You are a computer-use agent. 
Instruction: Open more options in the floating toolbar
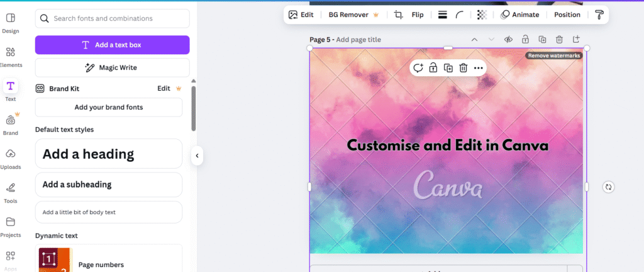[x=478, y=68]
